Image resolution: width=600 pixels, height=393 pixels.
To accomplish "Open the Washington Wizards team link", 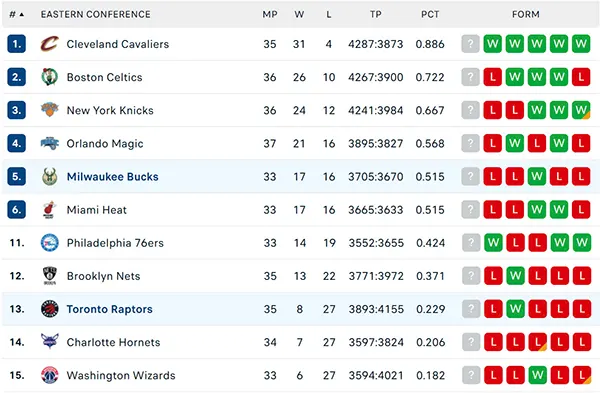I will tap(121, 375).
